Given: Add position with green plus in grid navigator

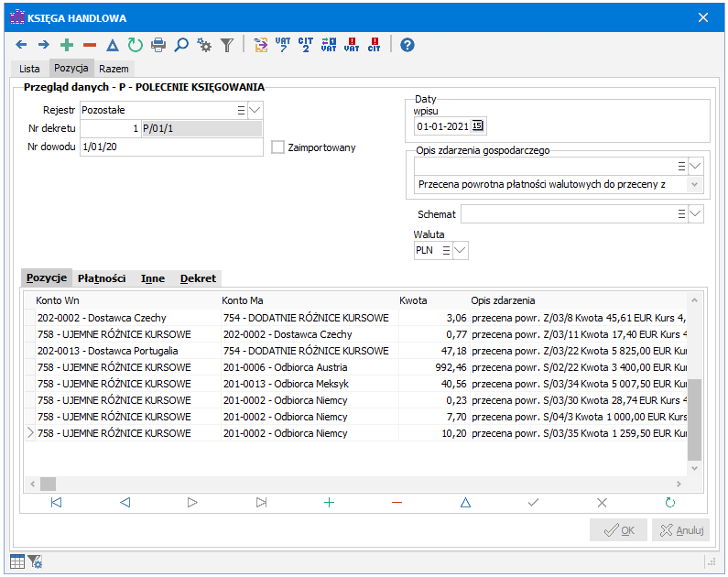Looking at the screenshot, I should (x=329, y=502).
